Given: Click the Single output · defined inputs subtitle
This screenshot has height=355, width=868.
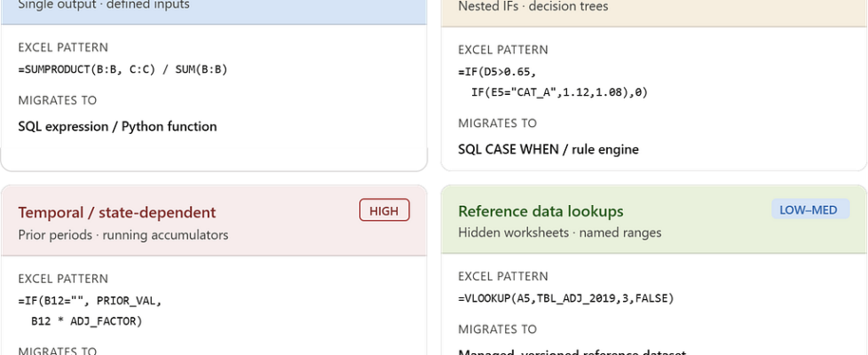Looking at the screenshot, I should tap(103, 4).
